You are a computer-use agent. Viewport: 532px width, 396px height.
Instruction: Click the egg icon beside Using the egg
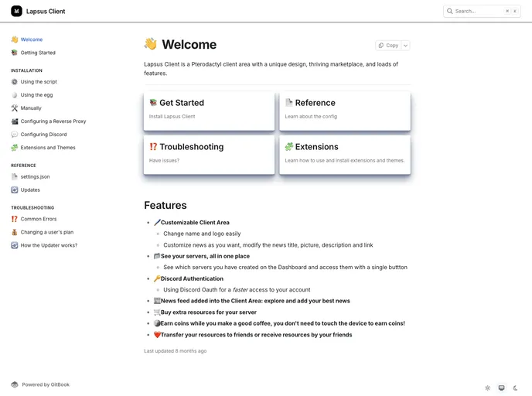(14, 95)
